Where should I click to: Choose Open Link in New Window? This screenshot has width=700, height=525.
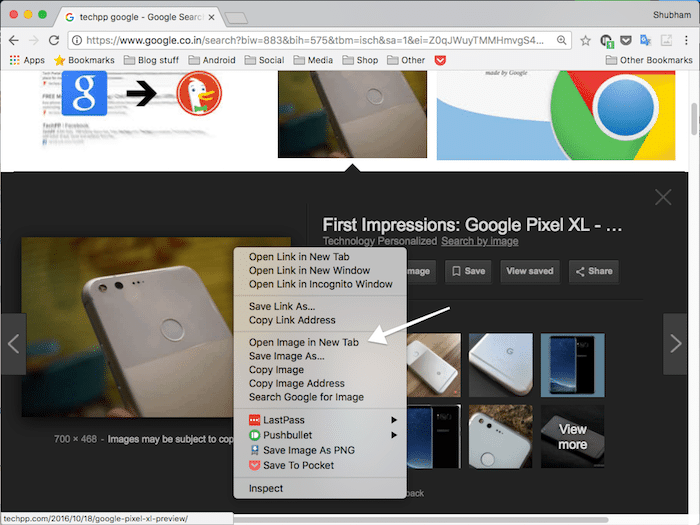click(320, 271)
